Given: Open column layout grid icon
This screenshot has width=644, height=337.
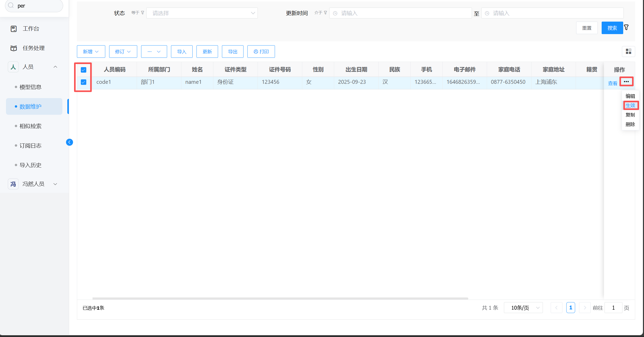Looking at the screenshot, I should 628,51.
